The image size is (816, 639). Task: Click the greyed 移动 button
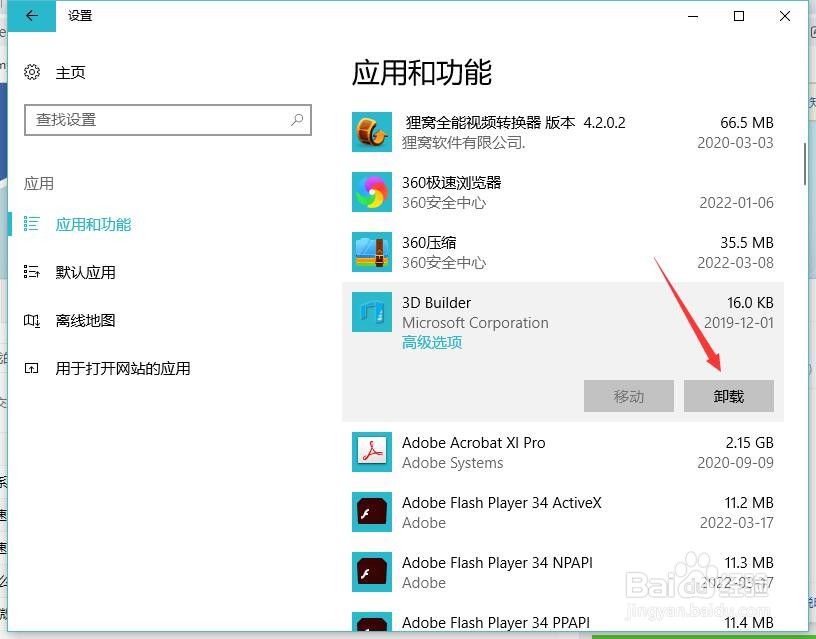coord(629,396)
